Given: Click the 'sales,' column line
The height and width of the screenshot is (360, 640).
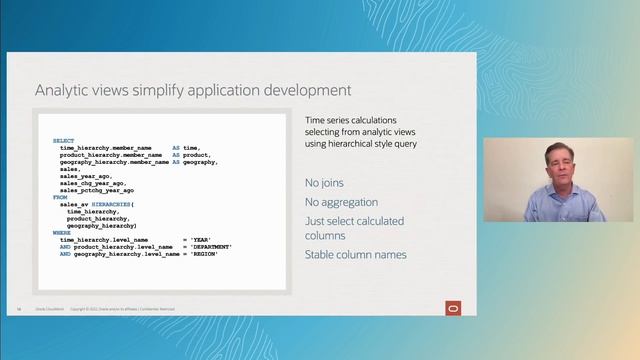Looking at the screenshot, I should pos(70,169).
